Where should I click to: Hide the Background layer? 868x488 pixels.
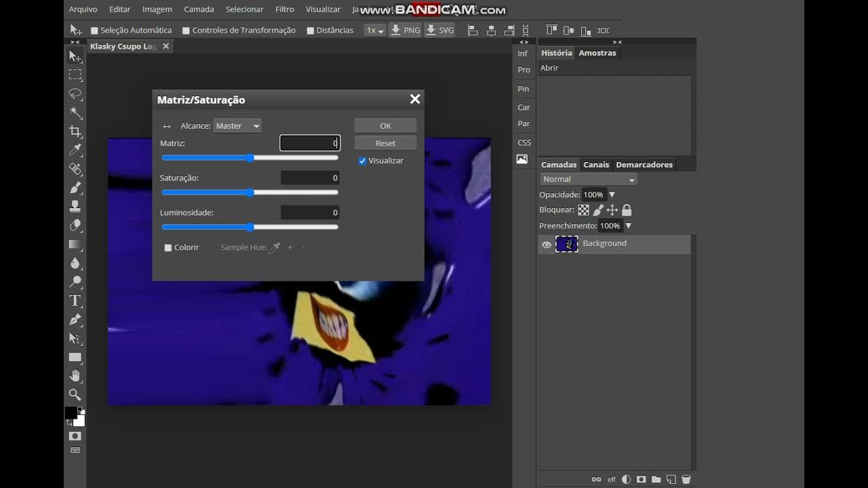point(547,245)
